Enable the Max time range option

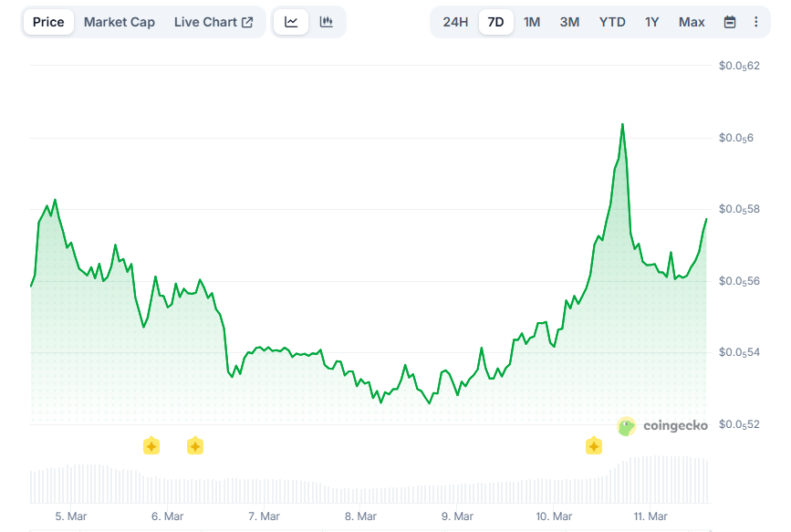(691, 21)
